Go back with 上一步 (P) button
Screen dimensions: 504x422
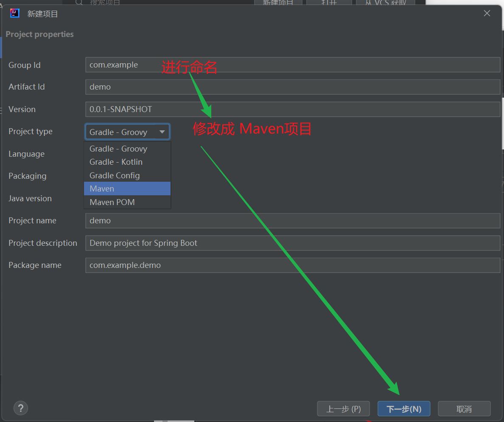pyautogui.click(x=343, y=409)
